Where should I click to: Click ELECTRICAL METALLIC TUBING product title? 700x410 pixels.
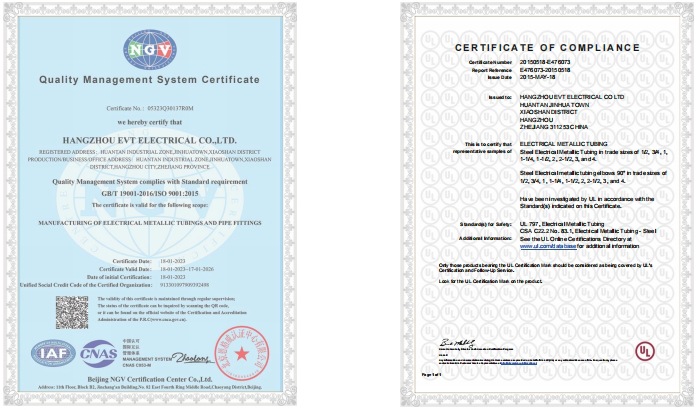563,144
